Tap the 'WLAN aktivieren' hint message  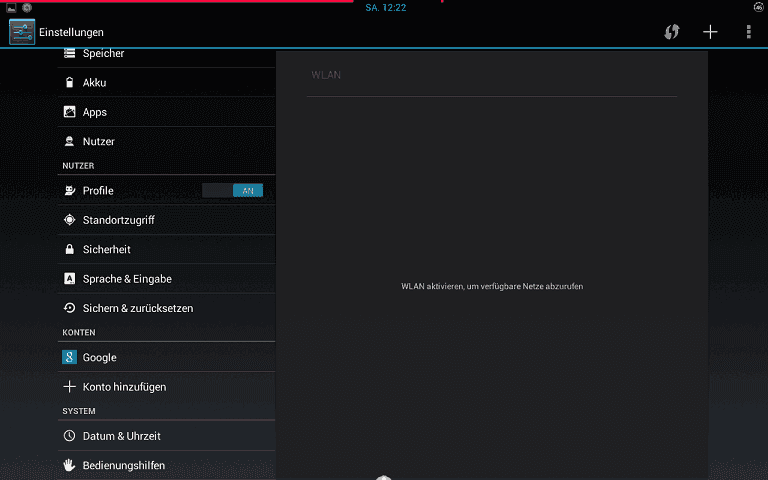click(492, 286)
